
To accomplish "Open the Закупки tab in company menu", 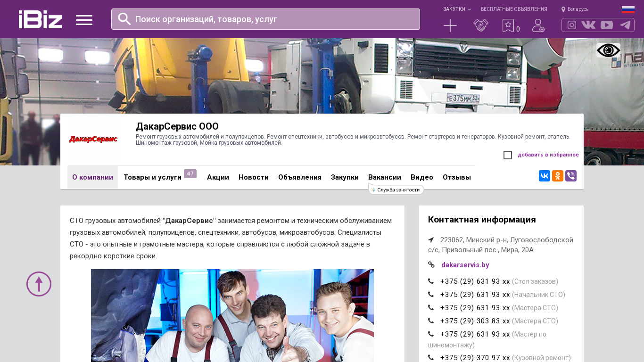I will pyautogui.click(x=345, y=177).
